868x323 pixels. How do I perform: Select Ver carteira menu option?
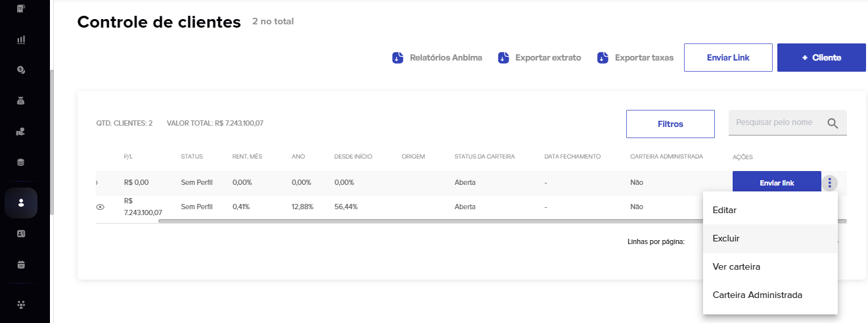[x=736, y=267]
